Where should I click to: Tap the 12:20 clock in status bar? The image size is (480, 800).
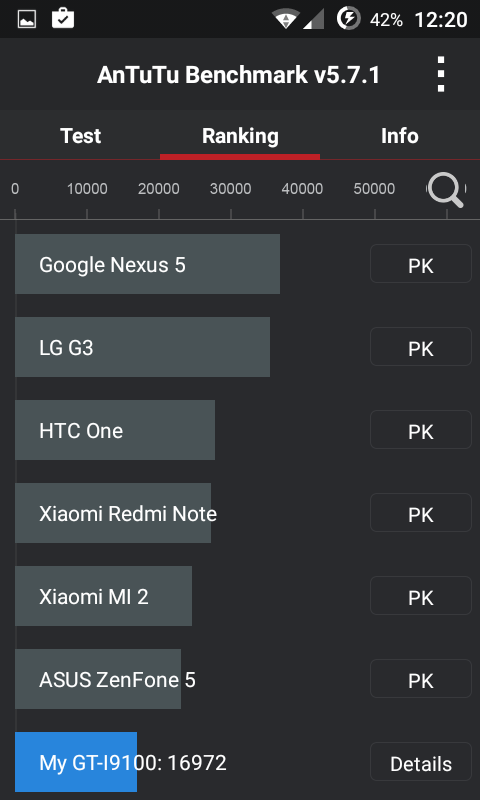tap(441, 20)
